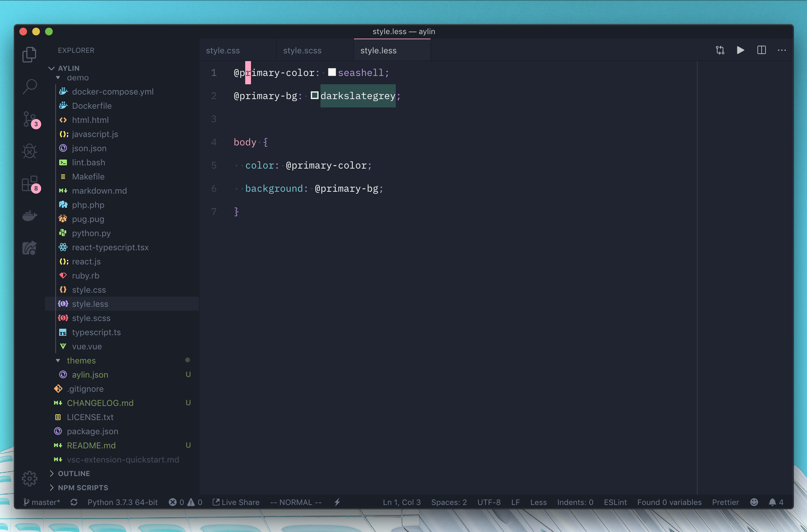Viewport: 807px width, 532px height.
Task: Open the Search view in activity bar
Action: [x=30, y=87]
